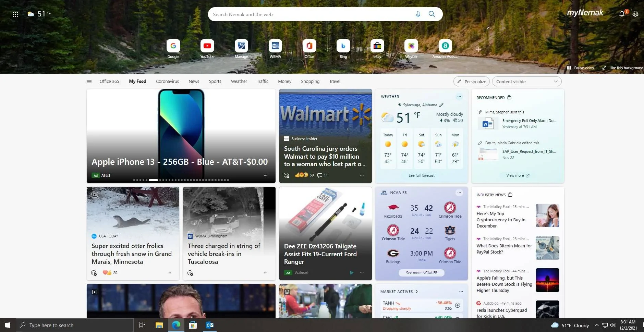Image resolution: width=644 pixels, height=332 pixels.
Task: Click the microphone voice search icon
Action: [418, 14]
